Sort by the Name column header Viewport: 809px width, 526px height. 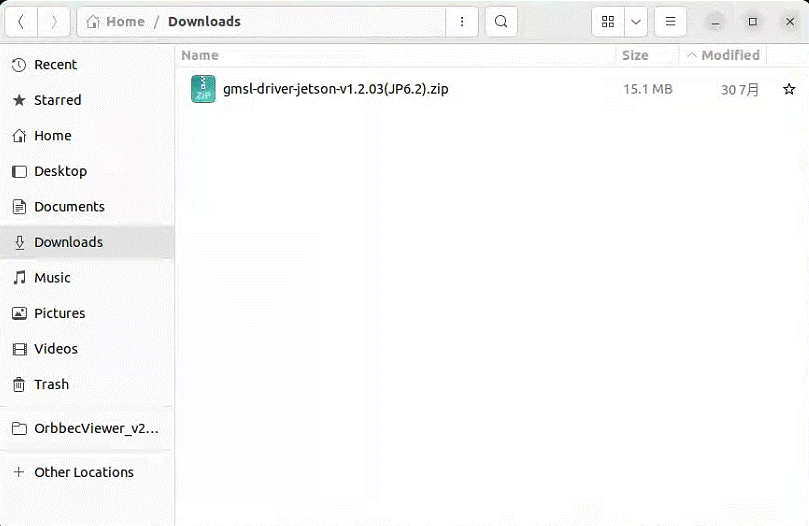click(200, 55)
